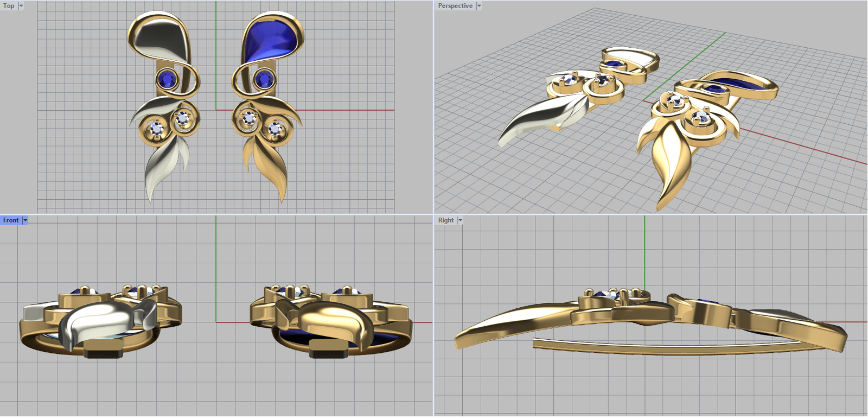Click the silver dome in Front view
Image resolution: width=868 pixels, height=419 pixels.
(103, 323)
